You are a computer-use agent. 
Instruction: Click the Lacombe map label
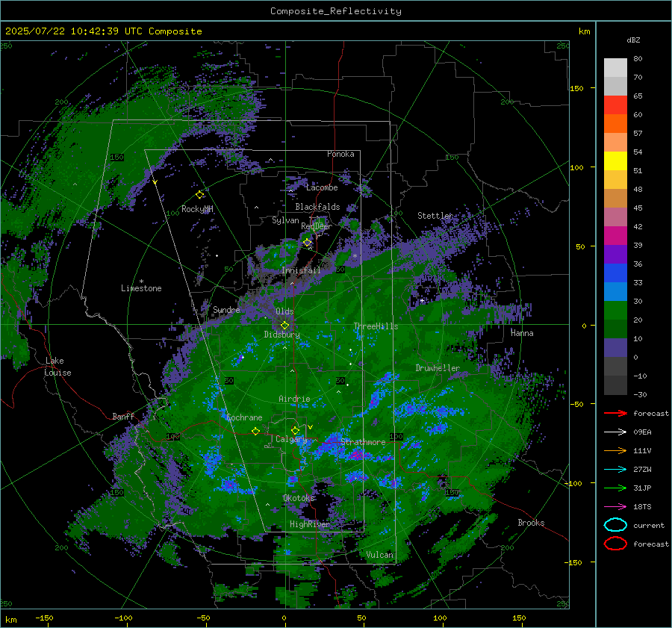click(x=322, y=187)
